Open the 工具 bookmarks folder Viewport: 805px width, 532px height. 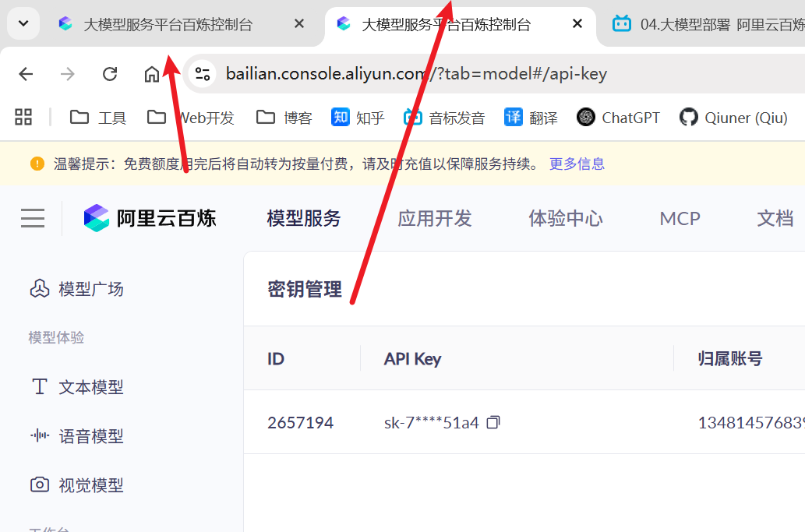coord(97,118)
